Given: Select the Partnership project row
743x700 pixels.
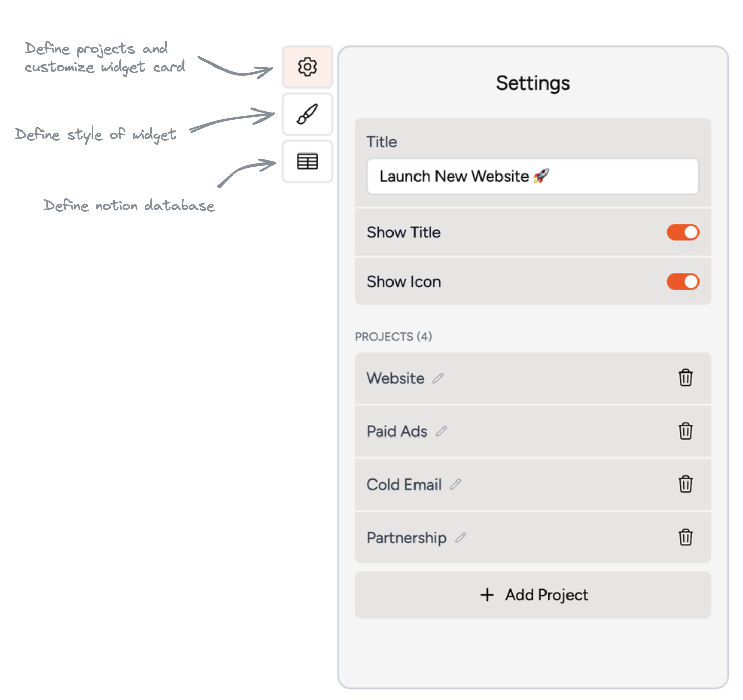Looking at the screenshot, I should tap(533, 538).
